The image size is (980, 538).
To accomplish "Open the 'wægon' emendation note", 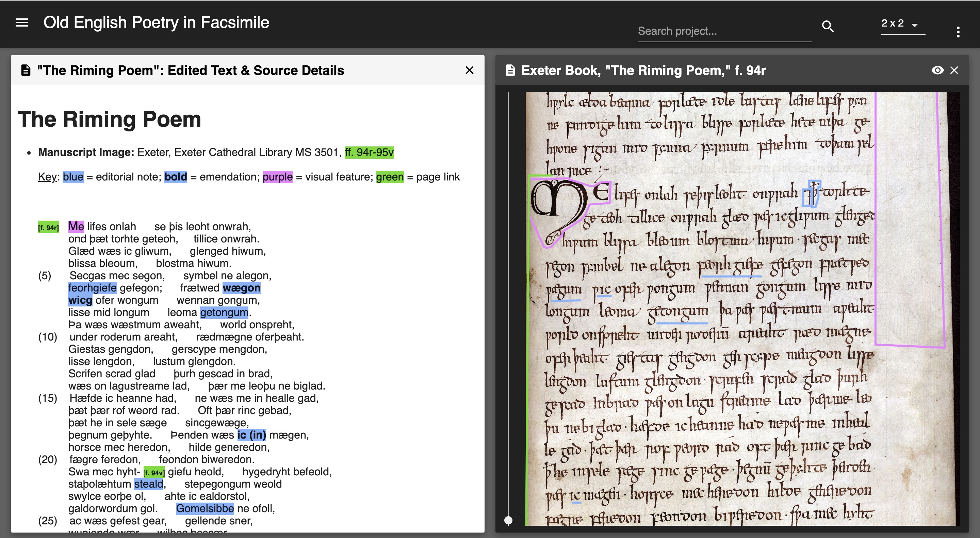I will [x=242, y=288].
